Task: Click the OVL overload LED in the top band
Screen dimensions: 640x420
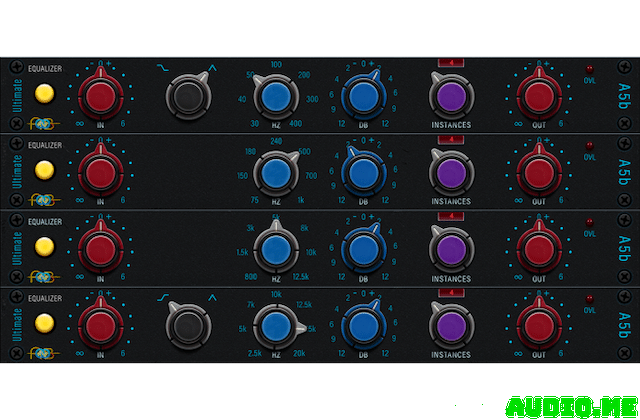Action: click(x=590, y=70)
